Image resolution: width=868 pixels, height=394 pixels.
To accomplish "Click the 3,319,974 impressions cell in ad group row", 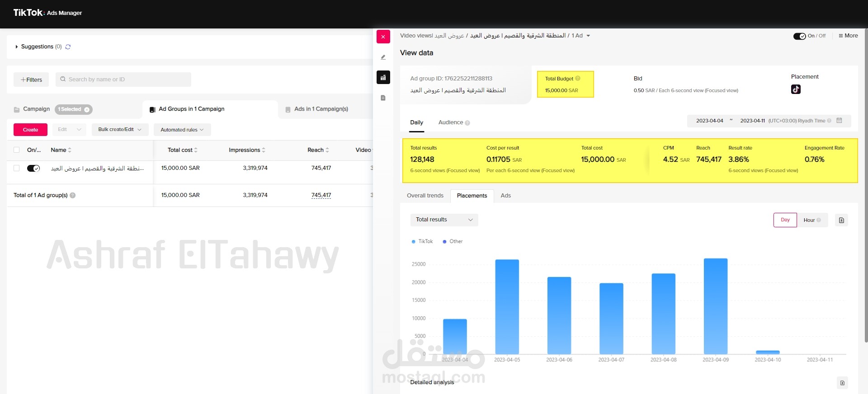I will [x=255, y=168].
